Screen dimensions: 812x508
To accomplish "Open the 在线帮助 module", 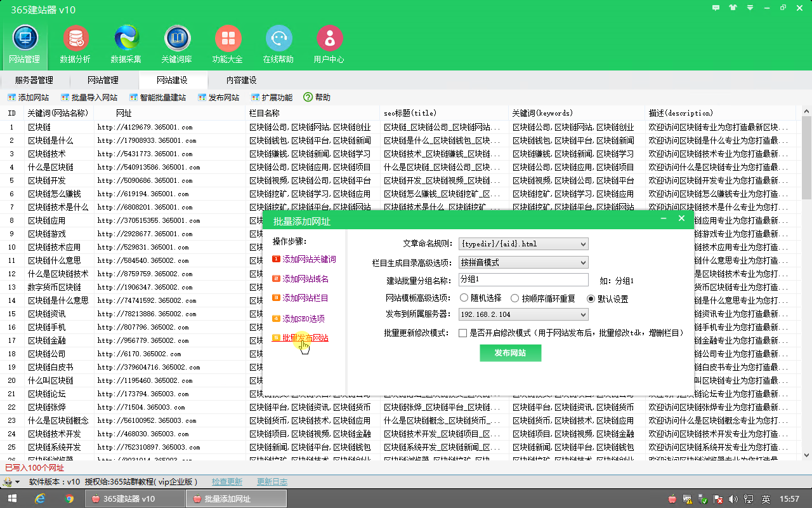I will tap(278, 44).
